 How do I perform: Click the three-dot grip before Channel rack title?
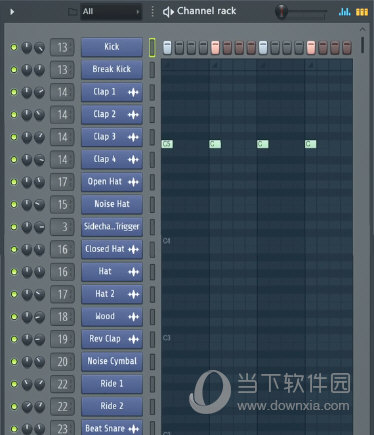[x=153, y=12]
